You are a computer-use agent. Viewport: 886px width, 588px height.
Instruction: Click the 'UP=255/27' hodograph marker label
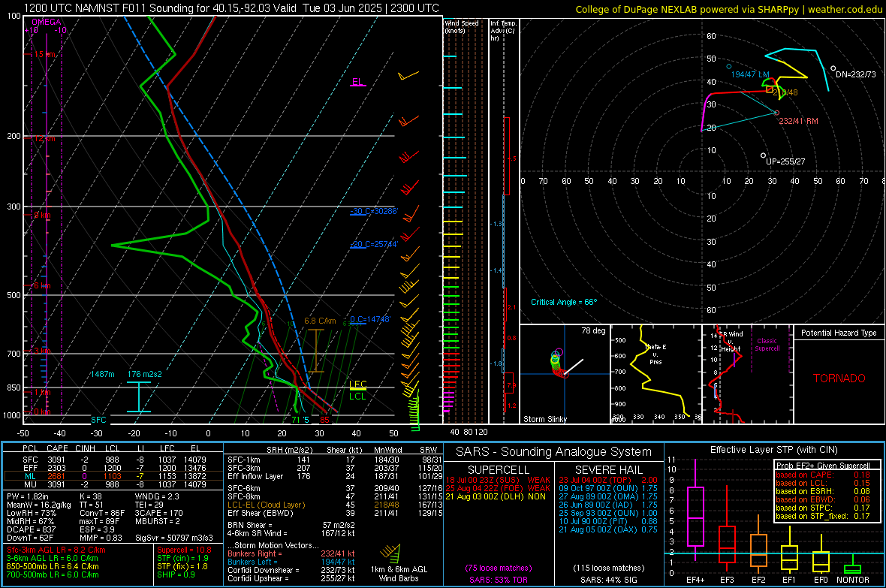785,161
